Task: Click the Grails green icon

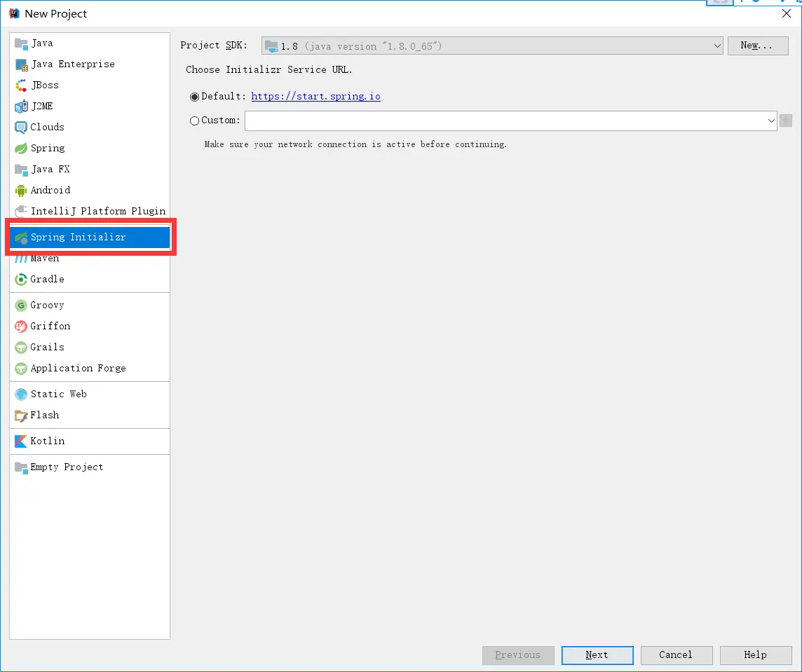Action: [x=21, y=348]
